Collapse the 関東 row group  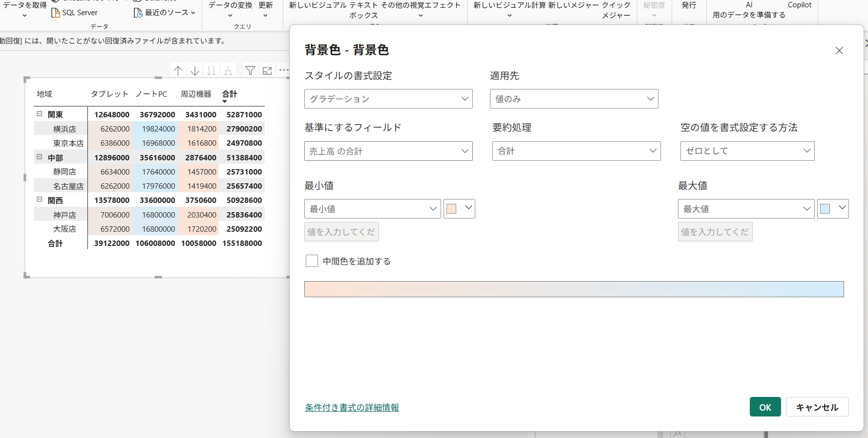[x=40, y=114]
